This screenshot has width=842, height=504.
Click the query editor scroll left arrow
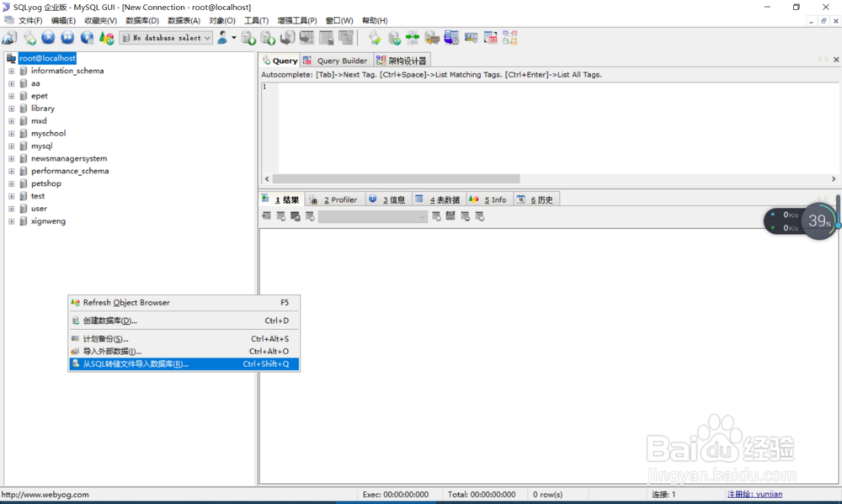point(267,178)
